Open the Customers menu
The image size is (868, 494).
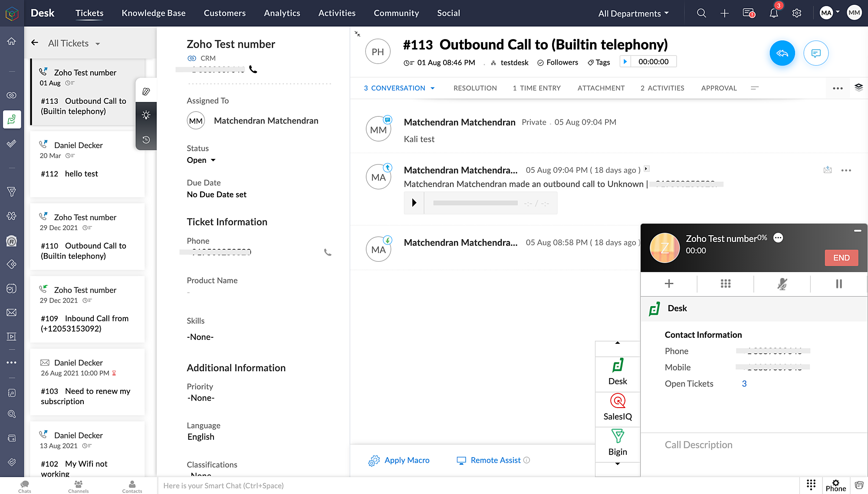(225, 13)
